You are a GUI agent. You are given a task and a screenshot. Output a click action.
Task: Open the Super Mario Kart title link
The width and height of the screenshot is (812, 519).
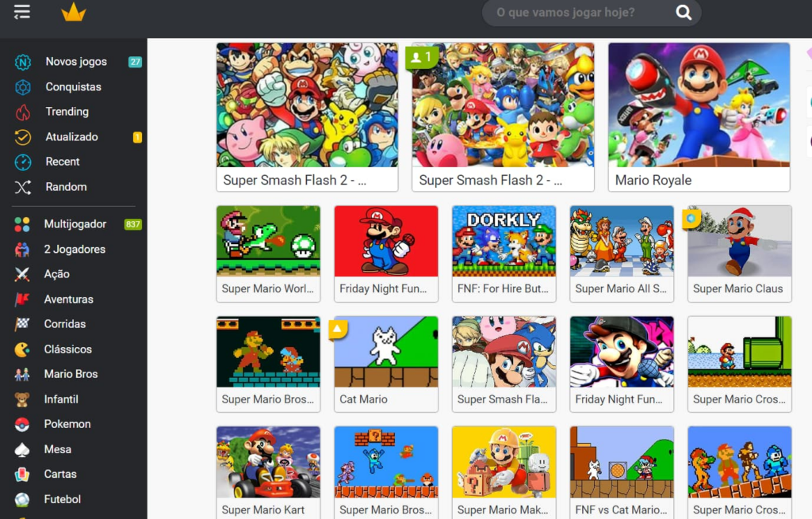[263, 510]
